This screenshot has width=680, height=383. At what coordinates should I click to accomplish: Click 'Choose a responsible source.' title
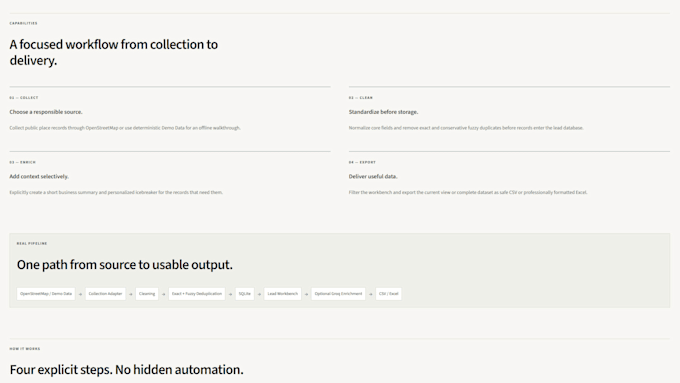point(46,112)
